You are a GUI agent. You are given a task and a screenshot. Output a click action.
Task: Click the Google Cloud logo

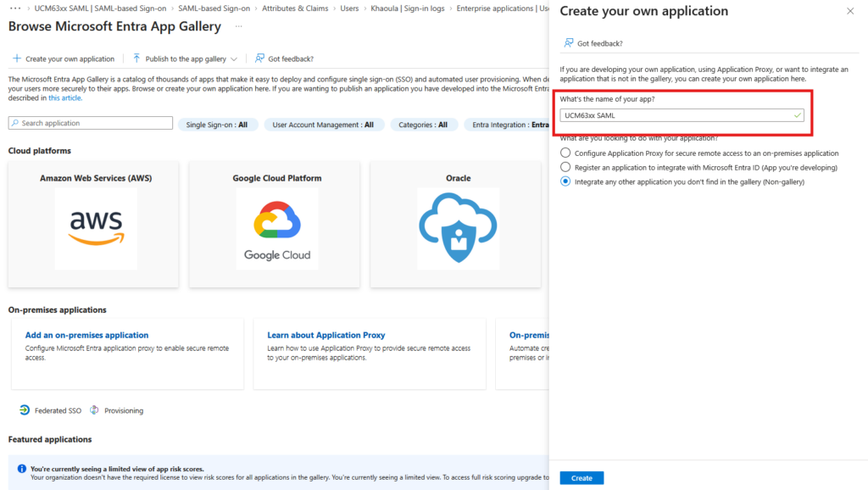(277, 228)
